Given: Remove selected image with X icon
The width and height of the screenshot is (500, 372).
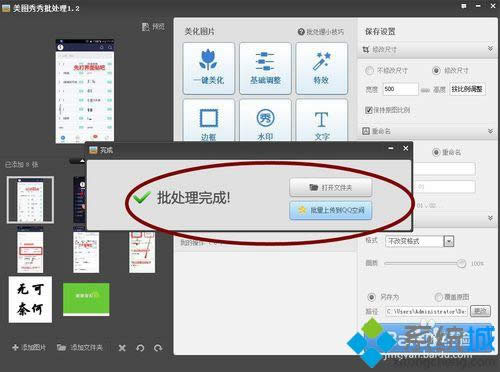Looking at the screenshot, I should pyautogui.click(x=122, y=348).
